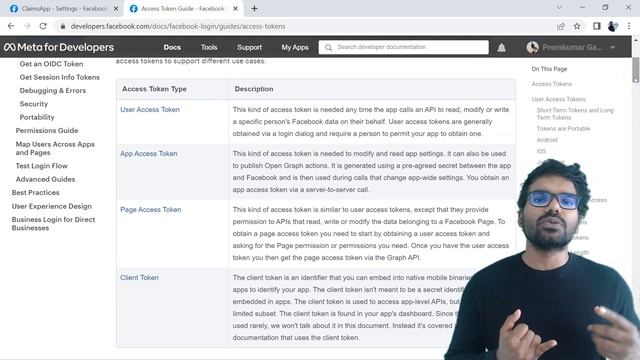Bookmark this page with the star icon

[x=577, y=26]
